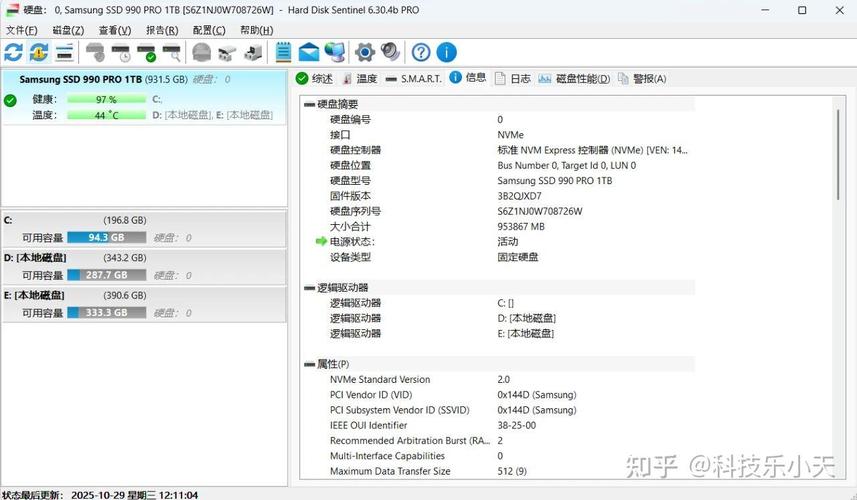Click the disk with green checkmark icon
The width and height of the screenshot is (857, 500).
click(x=146, y=52)
